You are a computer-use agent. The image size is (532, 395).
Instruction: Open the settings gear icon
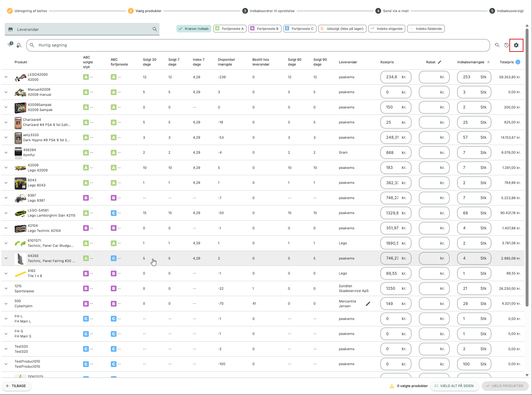[x=516, y=45]
